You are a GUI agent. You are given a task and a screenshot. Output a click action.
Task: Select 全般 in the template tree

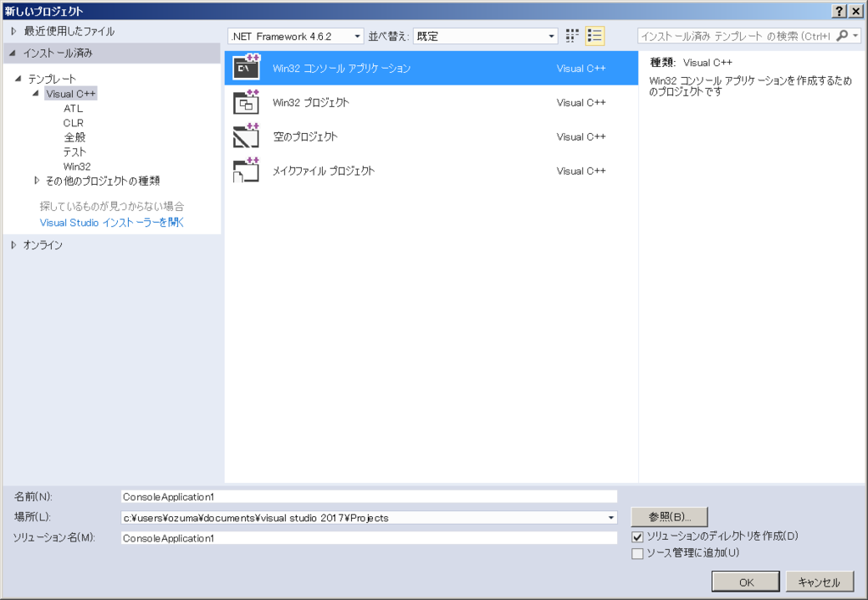[x=75, y=137]
